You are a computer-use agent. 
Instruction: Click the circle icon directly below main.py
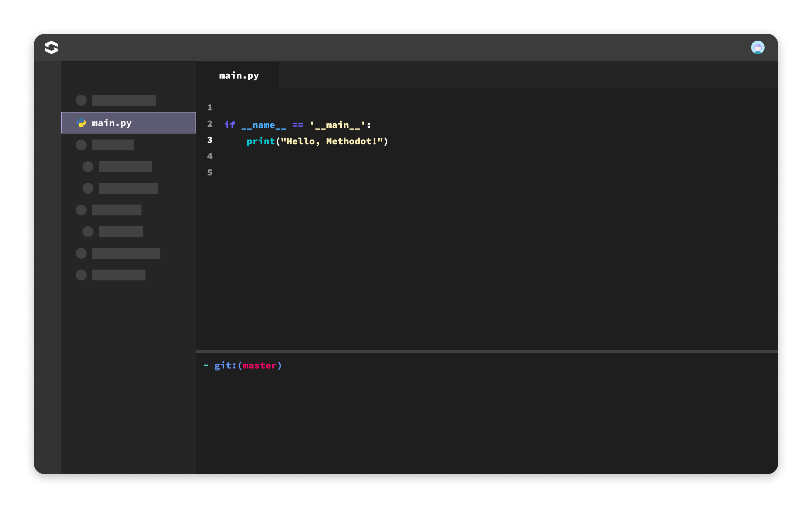81,145
